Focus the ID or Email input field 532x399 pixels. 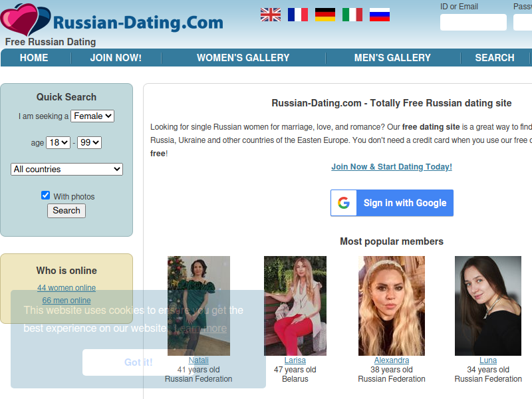(473, 23)
